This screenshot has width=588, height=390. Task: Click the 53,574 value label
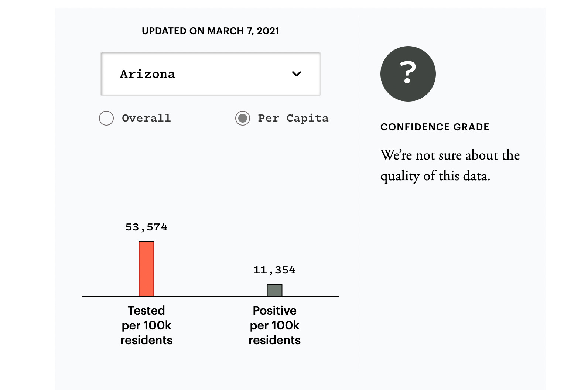(x=146, y=227)
